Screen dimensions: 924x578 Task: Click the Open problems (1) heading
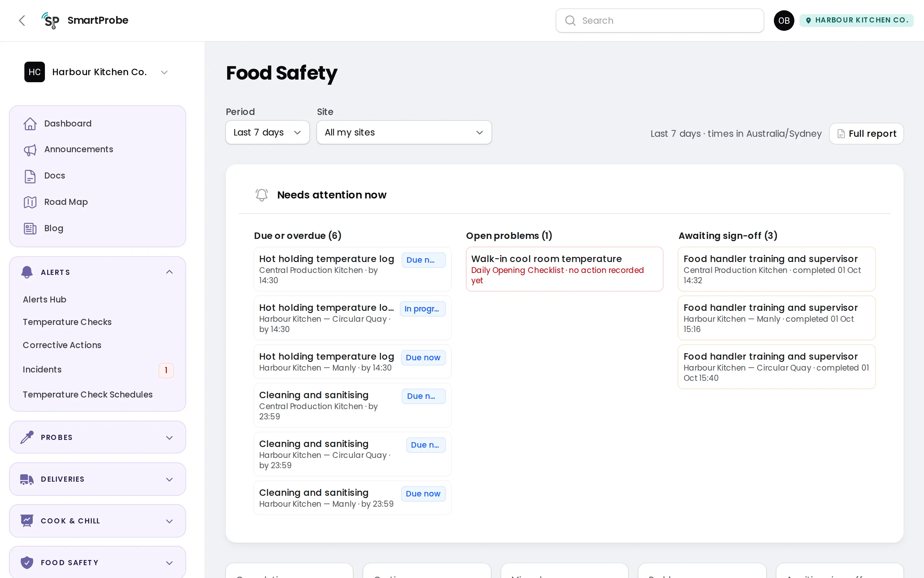point(509,235)
